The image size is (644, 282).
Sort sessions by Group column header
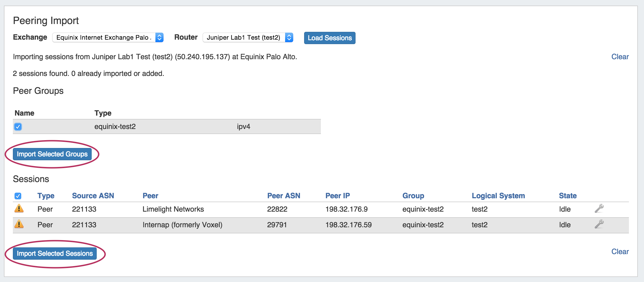click(x=413, y=196)
